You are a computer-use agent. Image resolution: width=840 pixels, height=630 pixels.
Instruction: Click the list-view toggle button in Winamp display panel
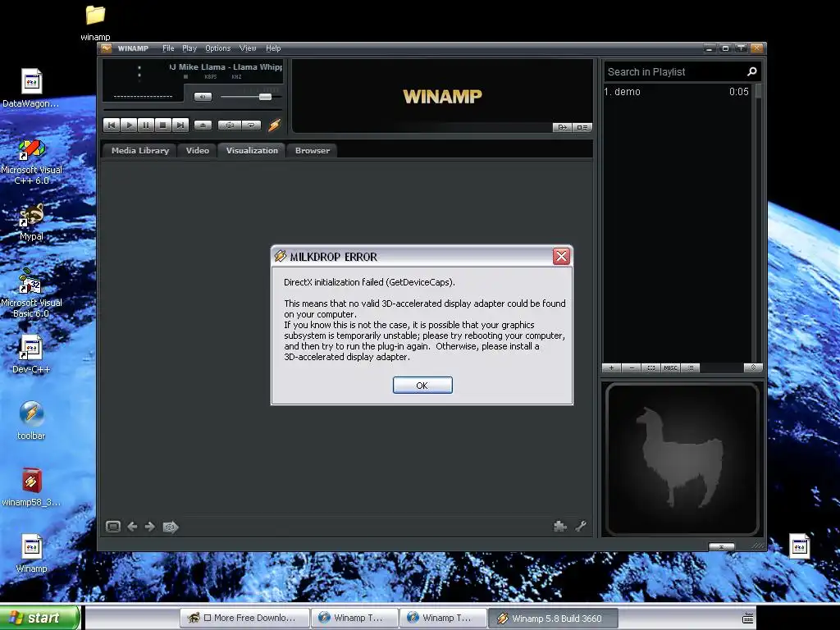point(582,127)
